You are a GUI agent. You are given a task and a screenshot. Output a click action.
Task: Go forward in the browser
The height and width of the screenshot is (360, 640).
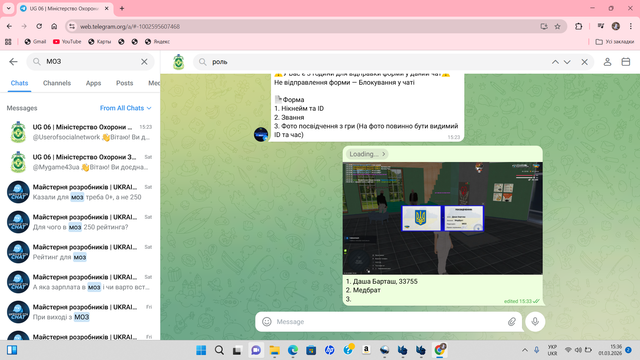(x=24, y=26)
